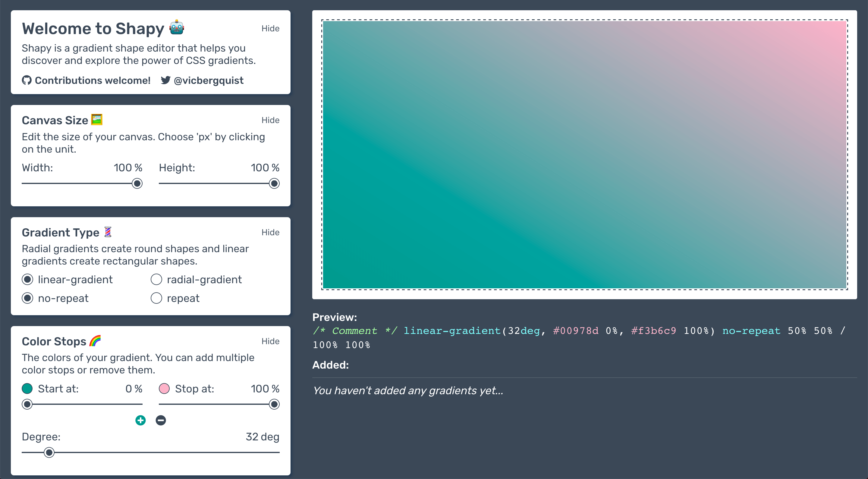
Task: Open the @vicbergquist Twitter link
Action: [x=209, y=80]
